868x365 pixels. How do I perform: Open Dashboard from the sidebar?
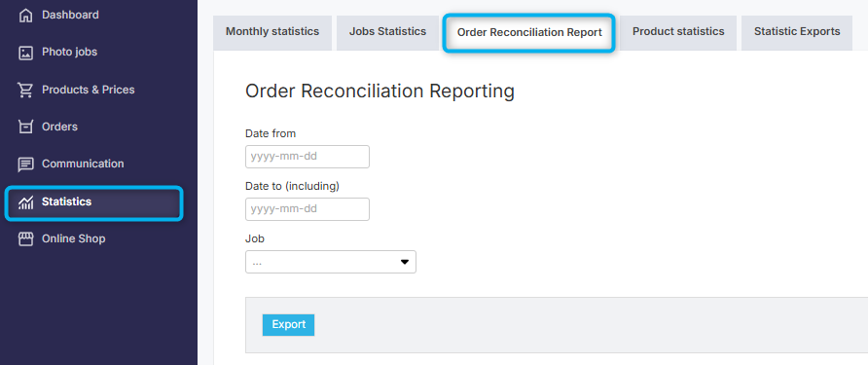pyautogui.click(x=70, y=15)
